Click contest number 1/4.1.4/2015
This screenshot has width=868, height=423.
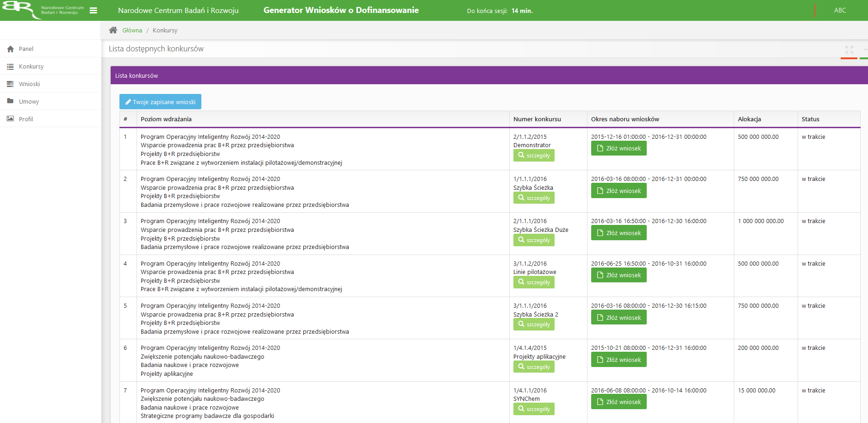point(530,348)
